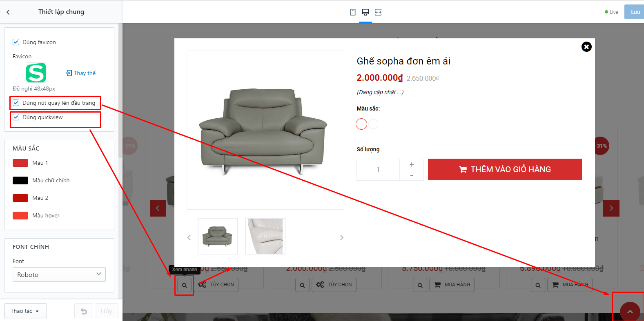Switch to mobile preview icon
Viewport: 644px width, 321px height.
[x=353, y=12]
